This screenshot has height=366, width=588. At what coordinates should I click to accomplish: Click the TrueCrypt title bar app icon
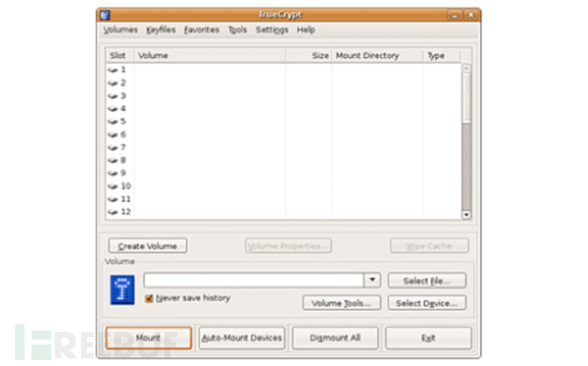(105, 15)
